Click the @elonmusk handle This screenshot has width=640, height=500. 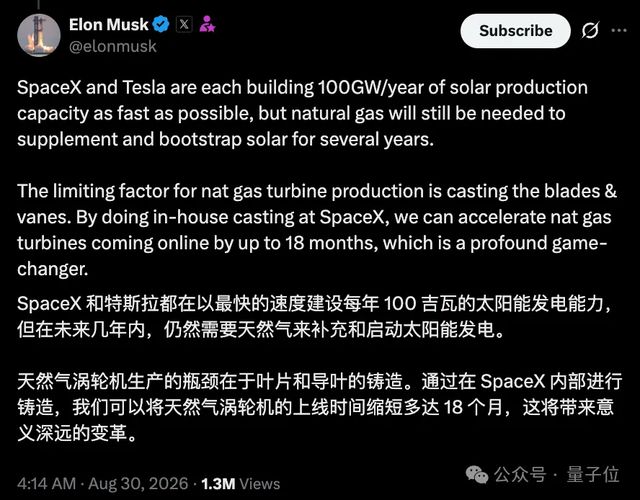(113, 46)
